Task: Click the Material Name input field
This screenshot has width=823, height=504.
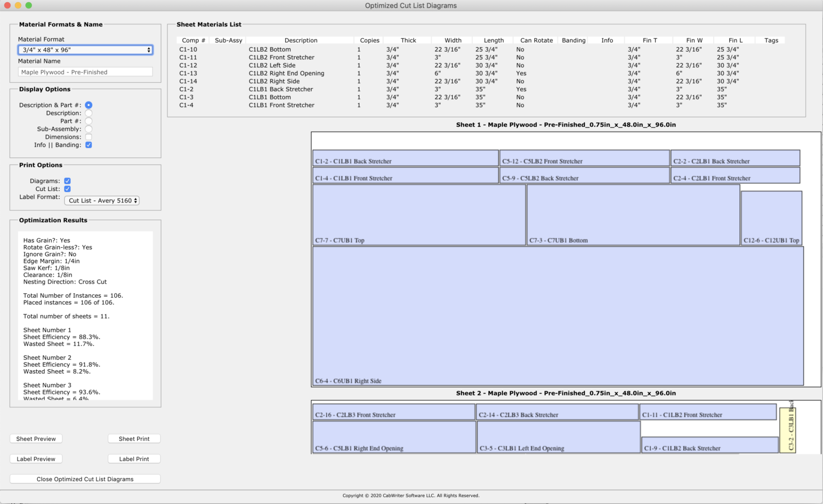Action: coord(85,71)
